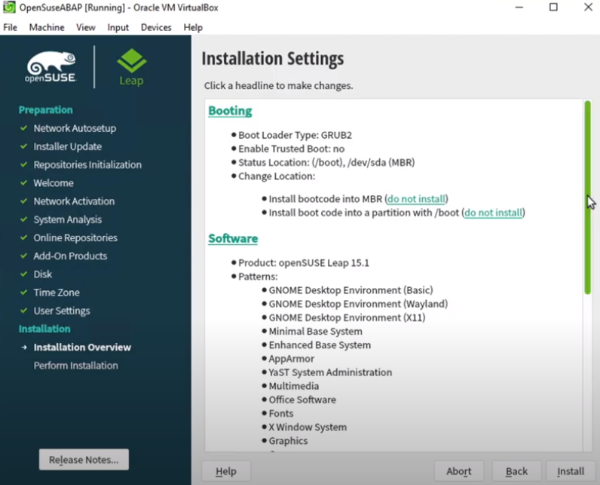Viewport: 600px width, 485px height.
Task: Click the Add-On Products step
Action: (x=70, y=256)
